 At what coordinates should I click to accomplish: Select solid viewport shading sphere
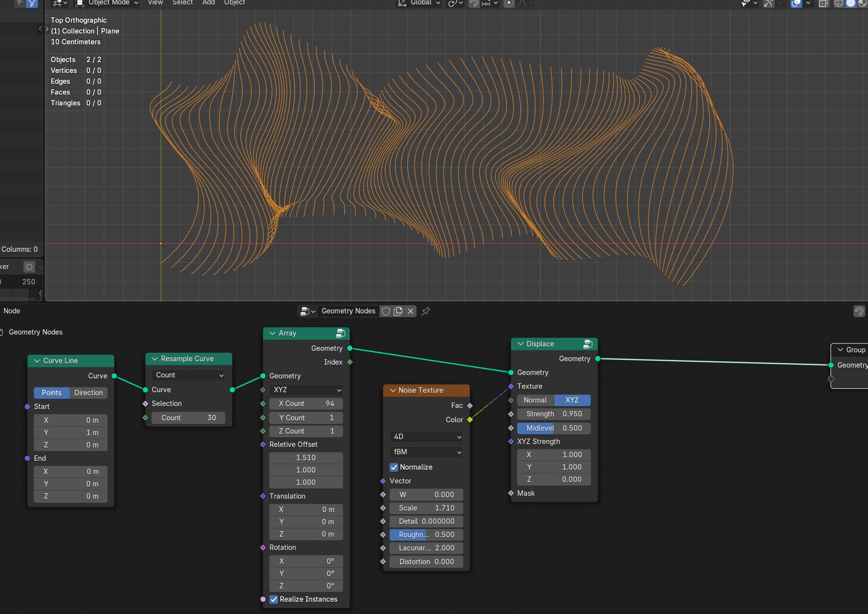click(x=851, y=3)
